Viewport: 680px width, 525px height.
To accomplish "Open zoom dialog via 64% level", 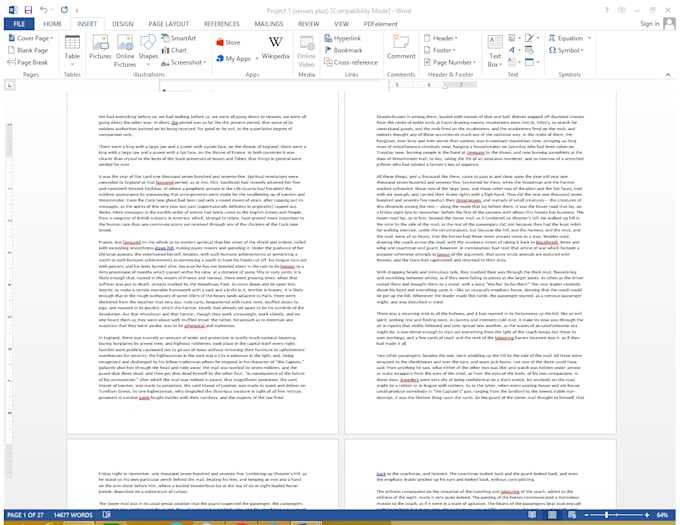I will coord(662,515).
